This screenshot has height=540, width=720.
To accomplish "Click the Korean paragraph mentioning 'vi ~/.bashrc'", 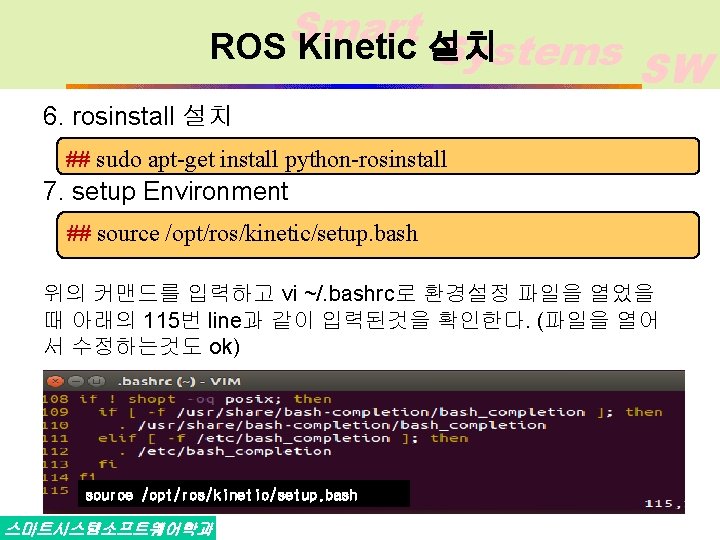I will pyautogui.click(x=351, y=320).
